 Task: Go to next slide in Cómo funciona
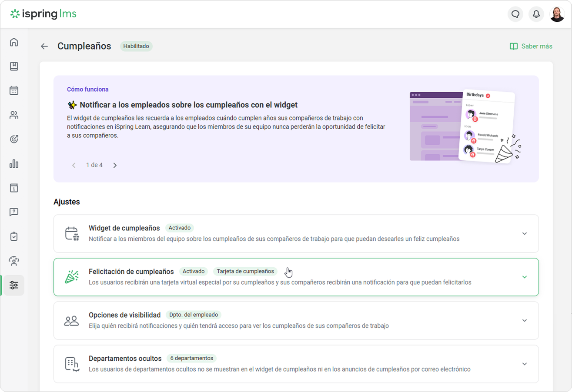pos(115,165)
